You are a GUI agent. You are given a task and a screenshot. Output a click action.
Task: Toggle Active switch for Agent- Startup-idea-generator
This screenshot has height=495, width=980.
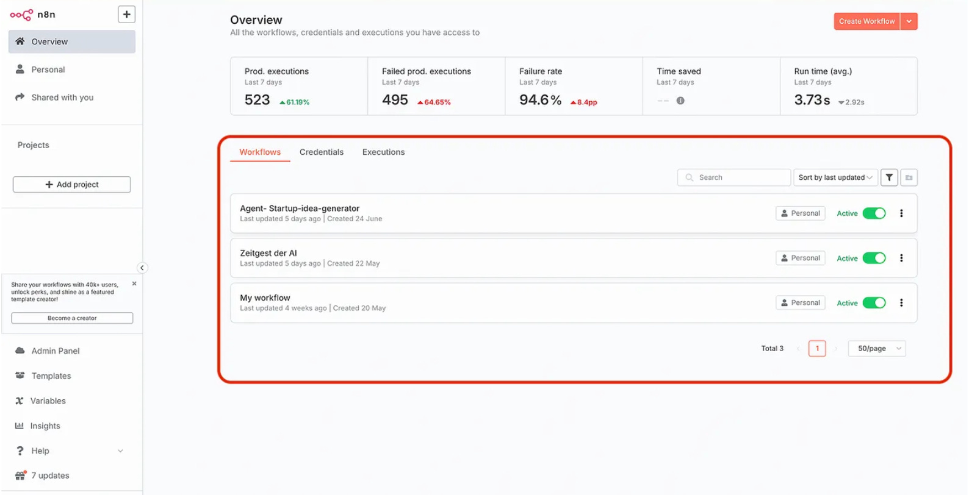874,213
